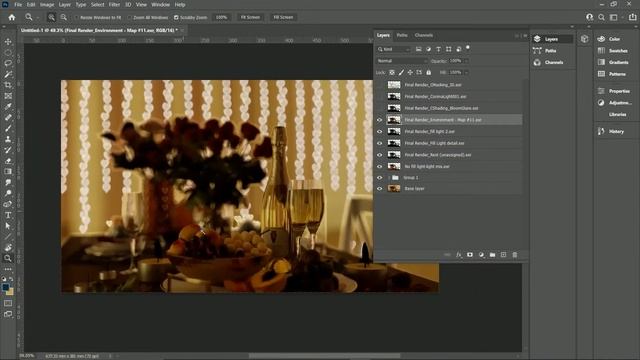The height and width of the screenshot is (360, 640).
Task: Choose the Zoom In mode icon
Action: 51,17
